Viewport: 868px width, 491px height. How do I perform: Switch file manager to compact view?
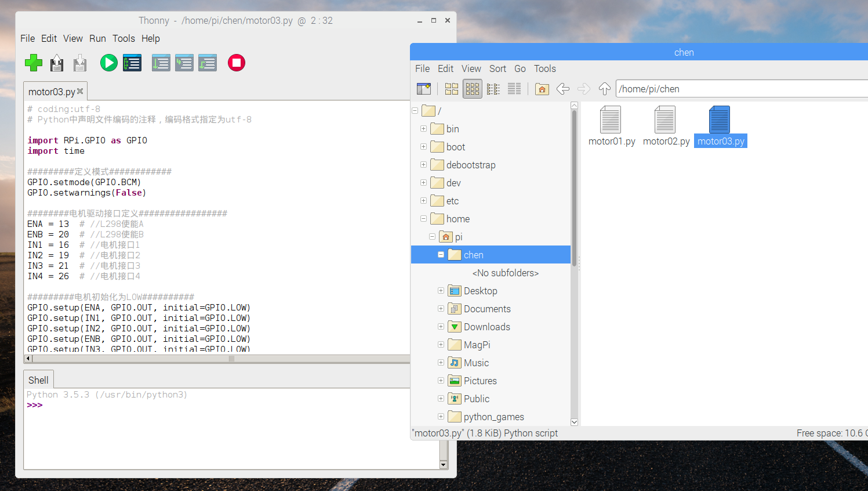pyautogui.click(x=493, y=89)
